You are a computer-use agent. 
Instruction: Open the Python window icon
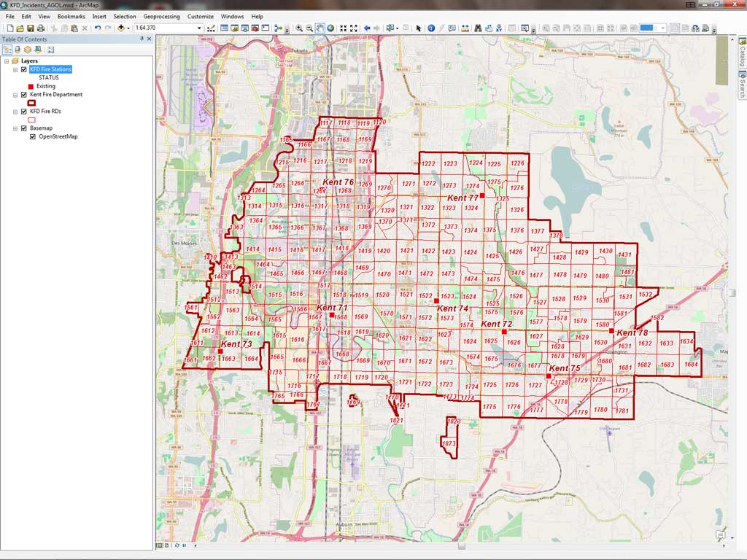(266, 28)
